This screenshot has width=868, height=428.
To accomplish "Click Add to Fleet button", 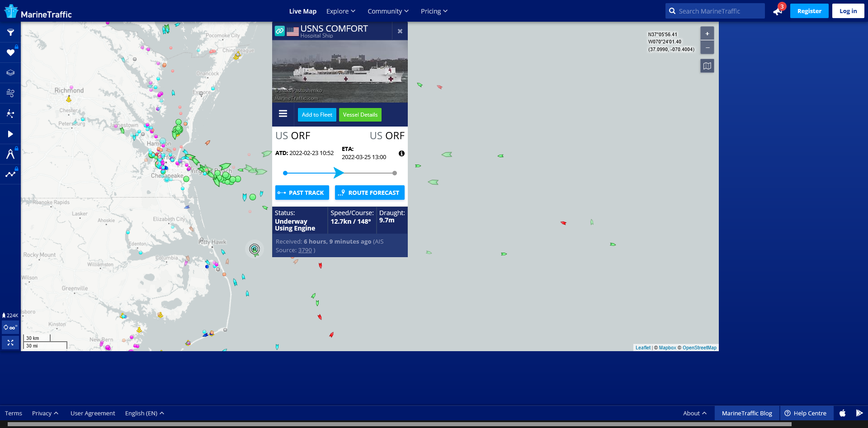I will click(x=317, y=115).
